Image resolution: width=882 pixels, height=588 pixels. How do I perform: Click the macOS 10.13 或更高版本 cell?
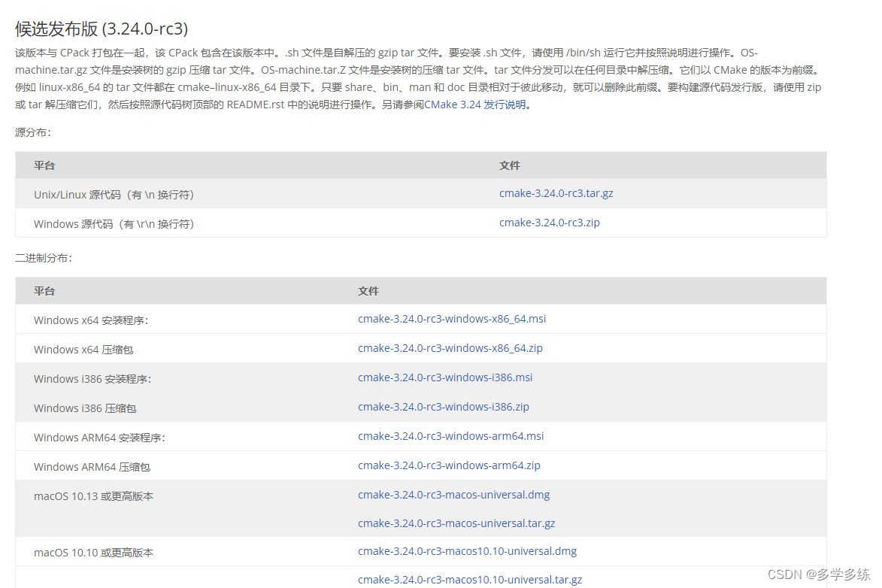[x=93, y=496]
